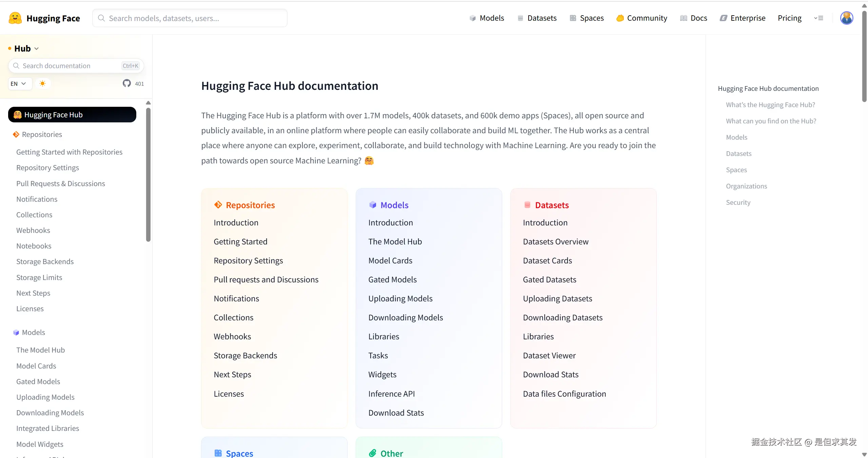
Task: Open the GitHub repository icon
Action: [x=127, y=83]
